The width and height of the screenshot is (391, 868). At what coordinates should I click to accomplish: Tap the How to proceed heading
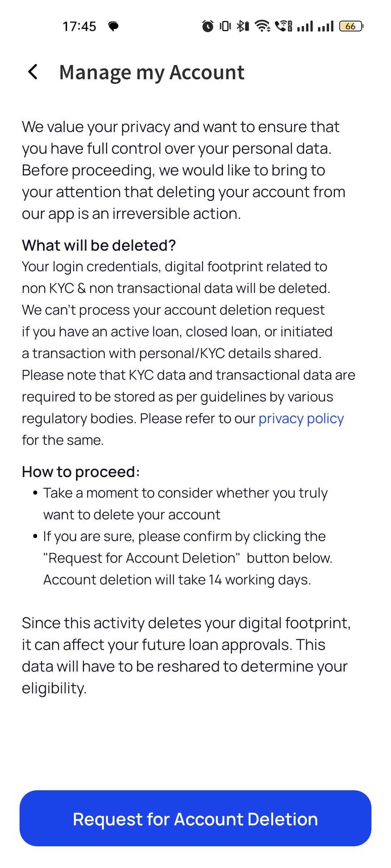click(81, 472)
